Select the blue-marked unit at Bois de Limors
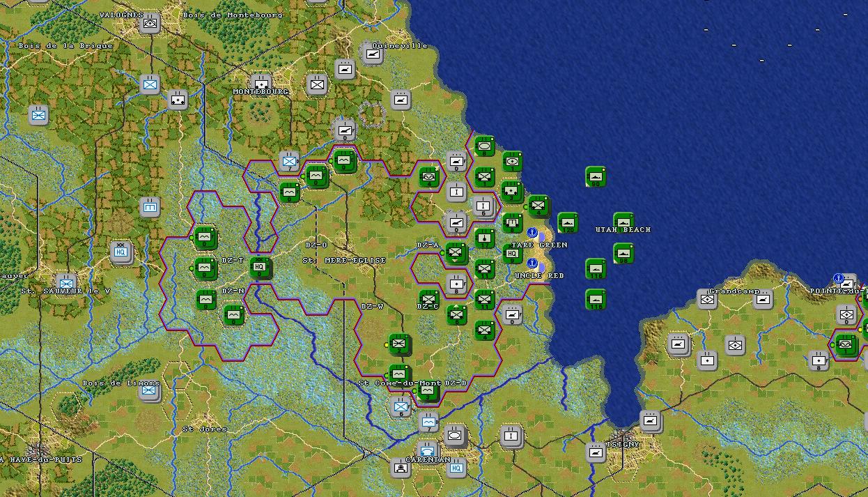 point(149,391)
